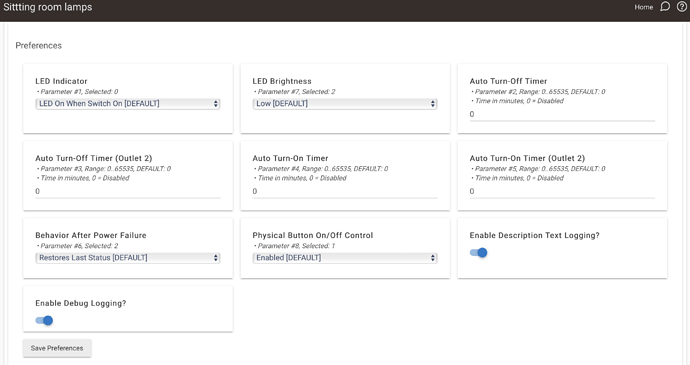Click Enable Description Text Logging? label
This screenshot has height=365, width=690.
(x=534, y=235)
